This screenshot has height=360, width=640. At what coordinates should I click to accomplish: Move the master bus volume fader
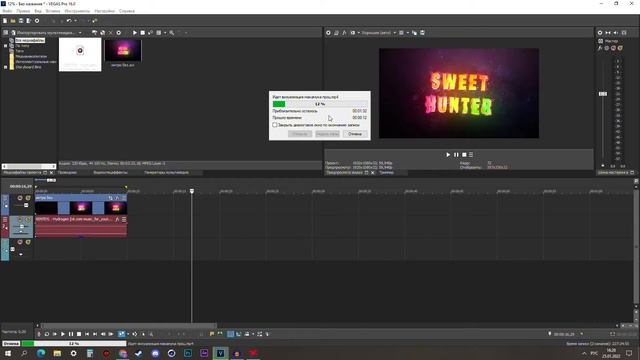tap(603, 94)
